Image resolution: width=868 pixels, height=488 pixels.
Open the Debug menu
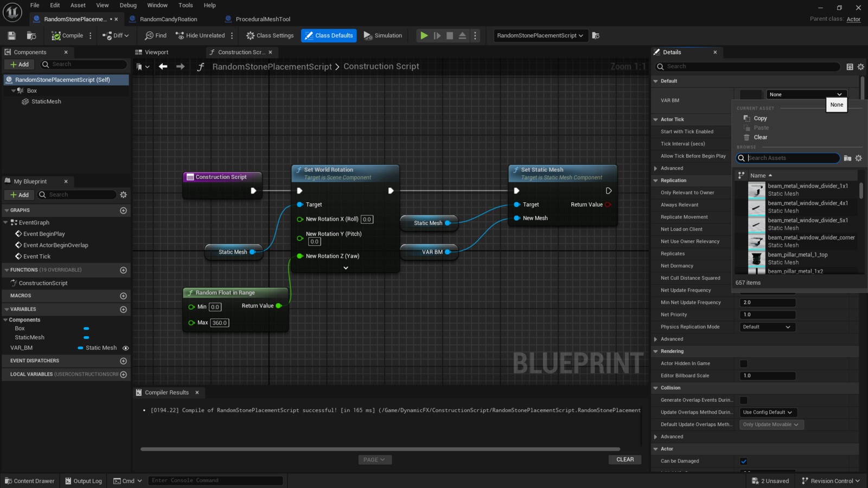click(x=128, y=5)
